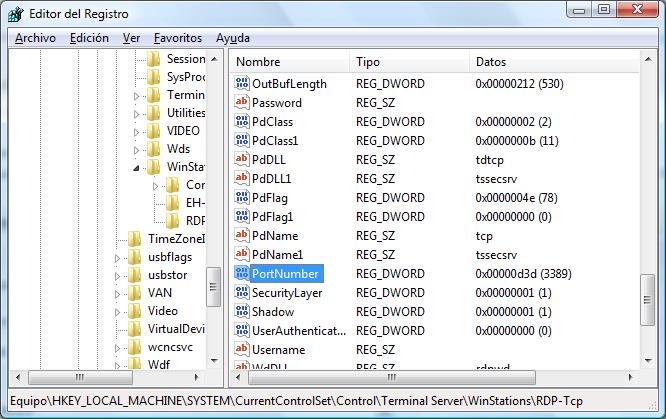The image size is (666, 419).
Task: Expand the usbflags tree node arrow
Action: coord(118,258)
